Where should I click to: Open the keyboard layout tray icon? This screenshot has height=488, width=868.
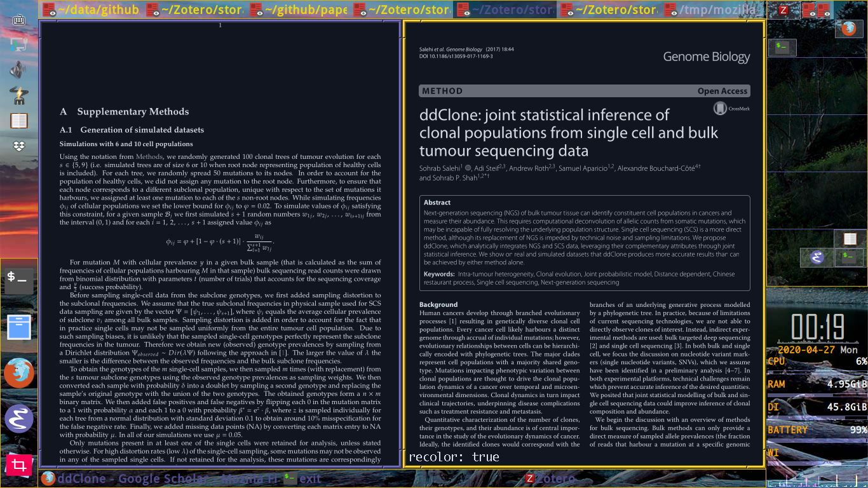point(18,19)
